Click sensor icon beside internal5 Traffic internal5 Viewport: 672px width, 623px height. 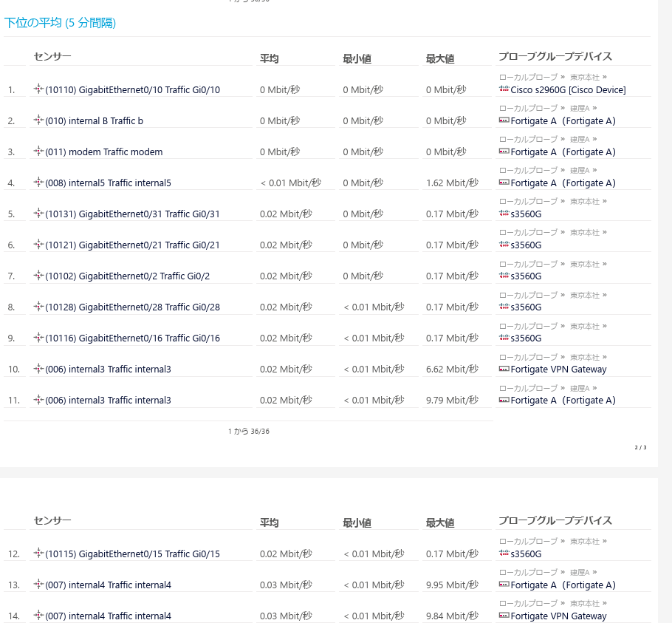tap(38, 182)
